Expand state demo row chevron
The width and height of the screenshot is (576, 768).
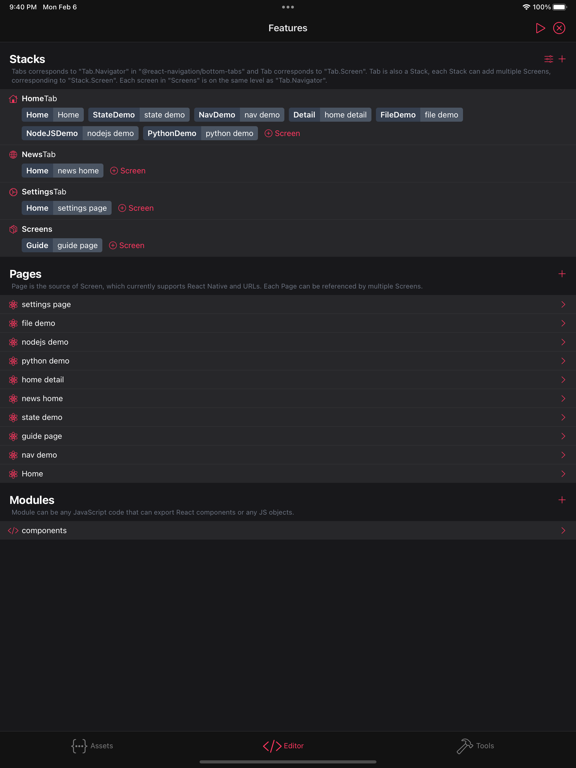[563, 417]
